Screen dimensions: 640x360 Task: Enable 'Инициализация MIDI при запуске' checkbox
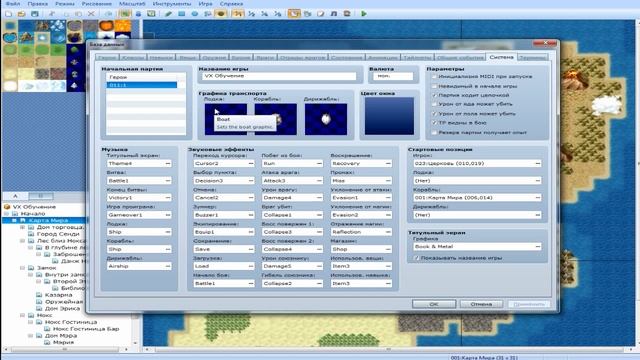434,76
